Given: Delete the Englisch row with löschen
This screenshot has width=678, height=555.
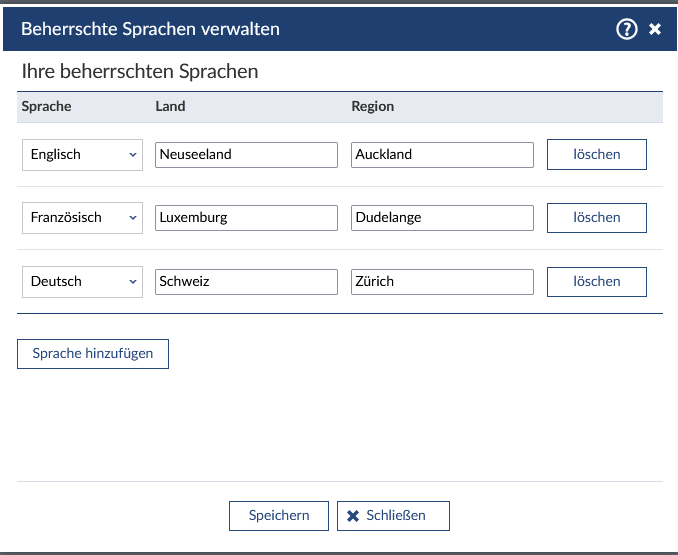Looking at the screenshot, I should tap(596, 155).
